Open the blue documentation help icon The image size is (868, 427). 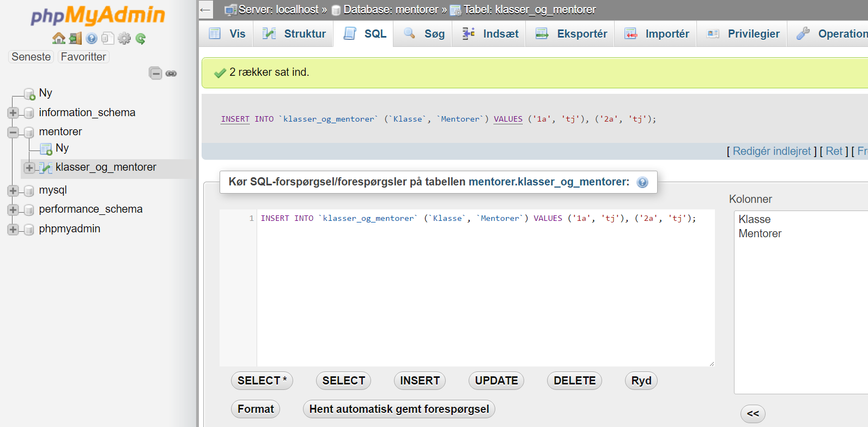click(92, 38)
